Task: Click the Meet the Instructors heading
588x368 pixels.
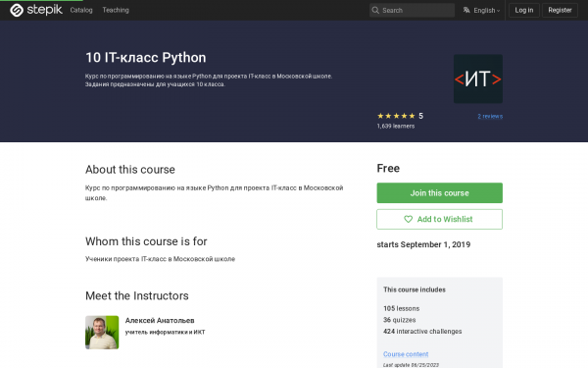Action: point(137,296)
